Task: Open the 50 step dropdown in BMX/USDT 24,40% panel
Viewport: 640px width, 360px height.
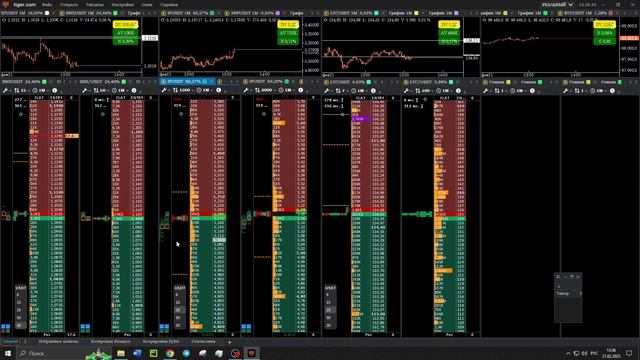Action: [x=104, y=90]
